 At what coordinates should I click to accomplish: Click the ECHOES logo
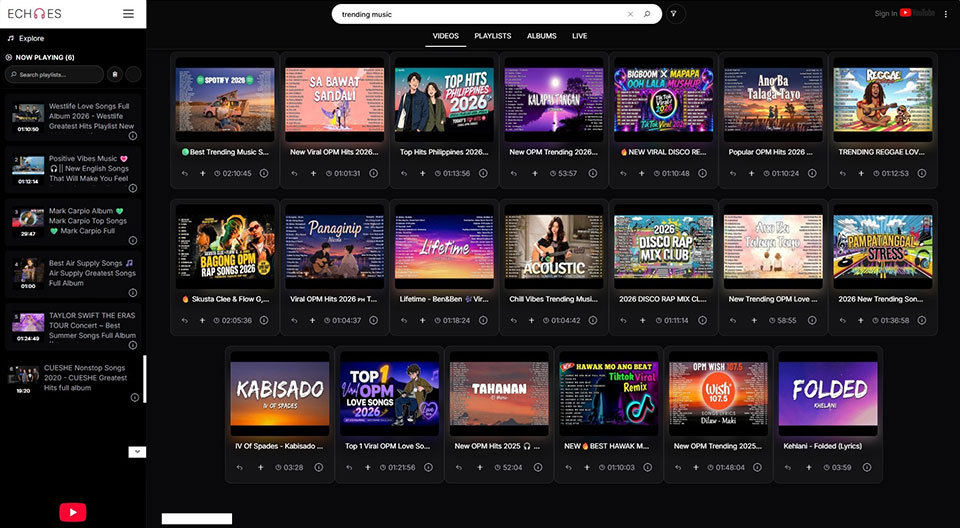(x=34, y=13)
